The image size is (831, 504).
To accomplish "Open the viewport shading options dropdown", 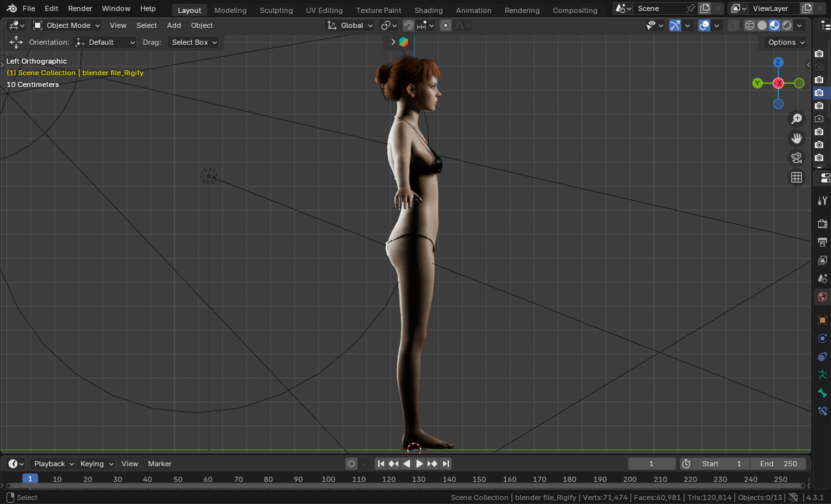I will point(799,25).
